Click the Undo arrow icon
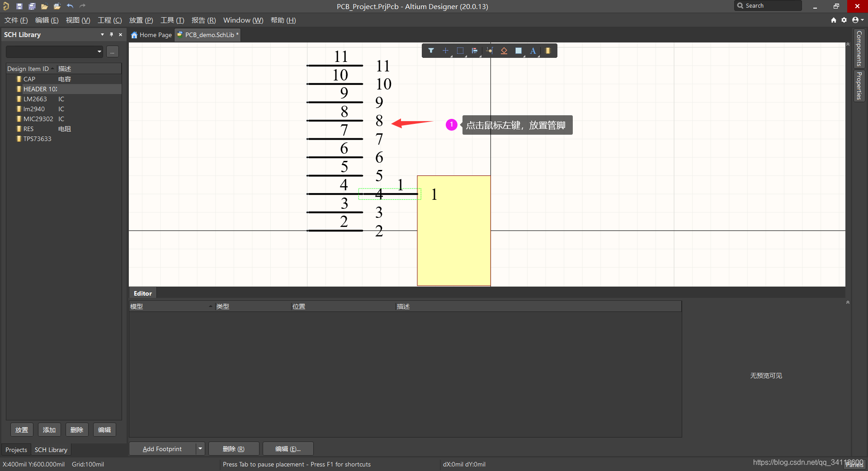868x471 pixels. click(x=70, y=6)
